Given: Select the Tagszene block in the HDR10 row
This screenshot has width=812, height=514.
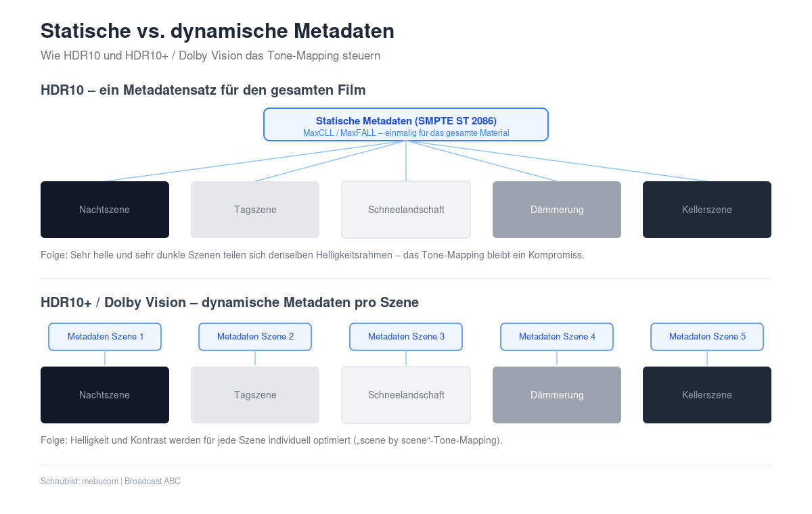Looking at the screenshot, I should pyautogui.click(x=255, y=210).
